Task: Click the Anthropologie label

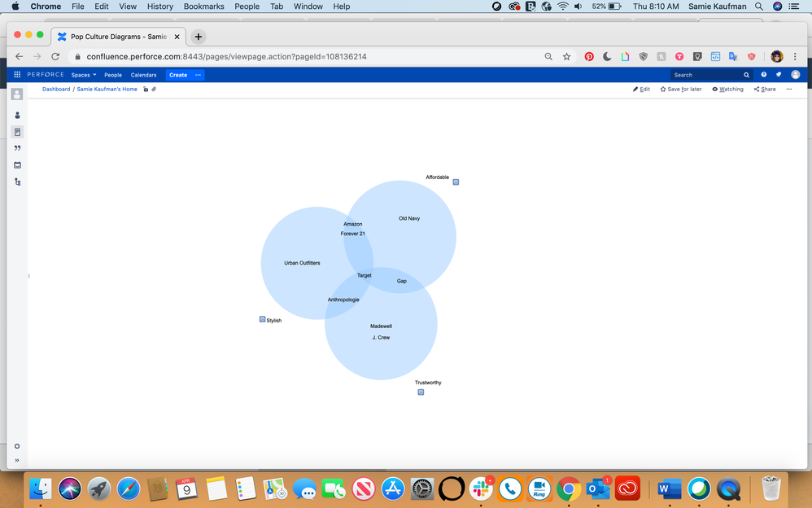Action: [x=343, y=300]
